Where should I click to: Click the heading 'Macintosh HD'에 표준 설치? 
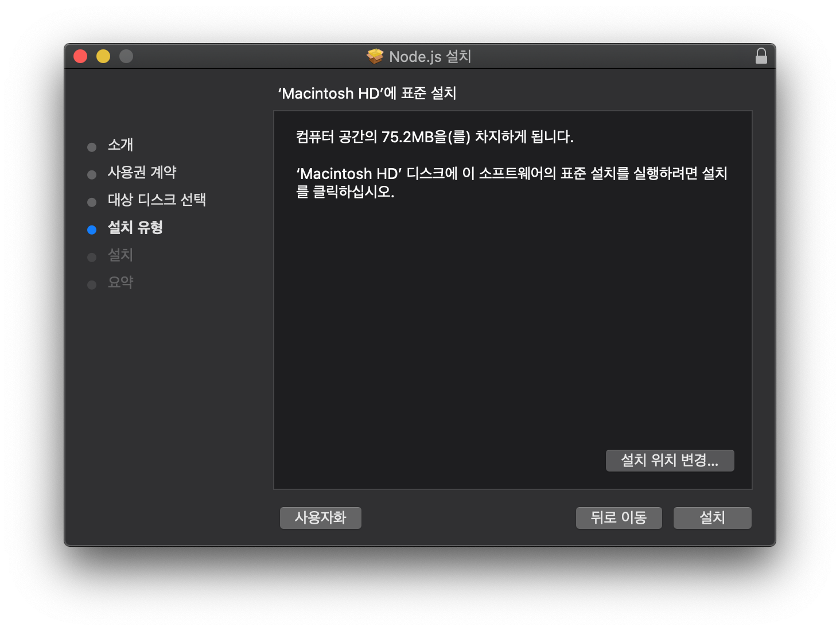tap(367, 93)
